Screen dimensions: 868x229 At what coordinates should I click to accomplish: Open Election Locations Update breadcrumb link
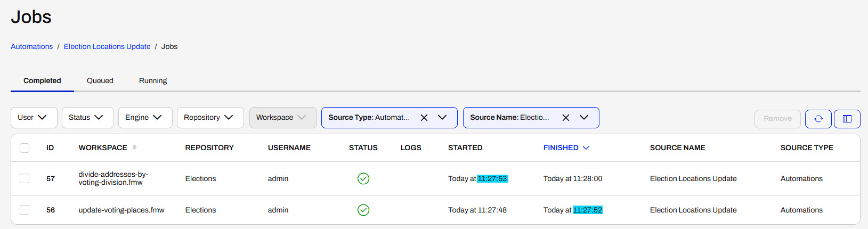click(107, 46)
